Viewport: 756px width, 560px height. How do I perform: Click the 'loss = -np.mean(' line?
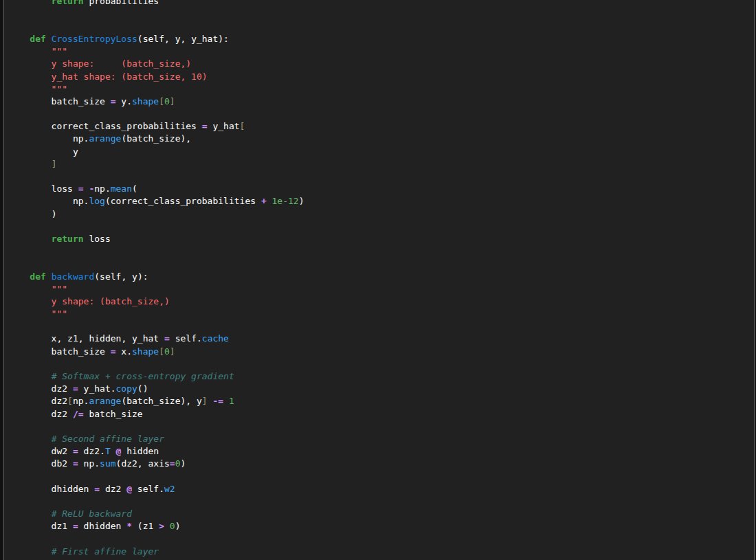point(94,189)
